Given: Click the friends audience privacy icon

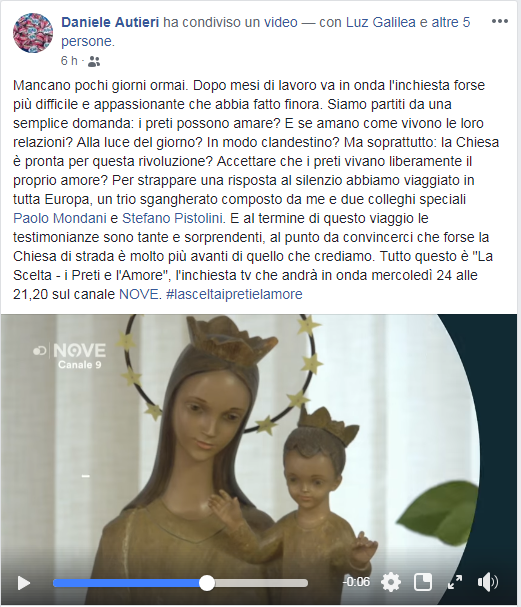Looking at the screenshot, I should click(x=94, y=61).
